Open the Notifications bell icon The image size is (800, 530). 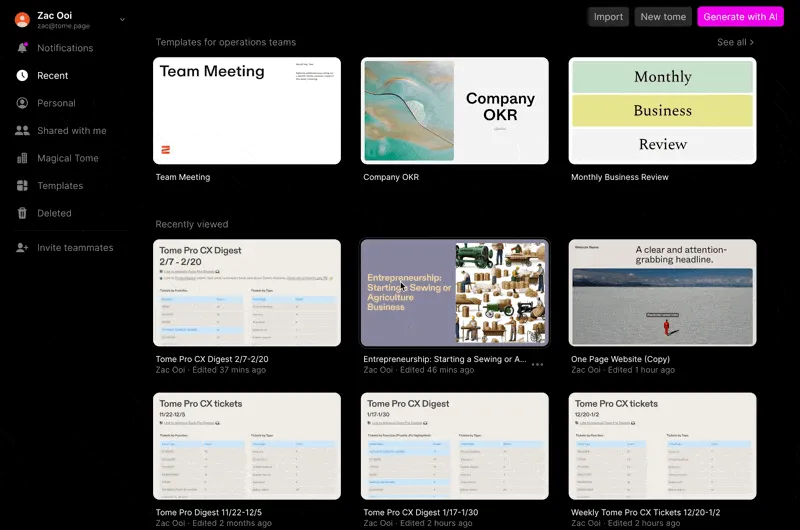tap(22, 48)
